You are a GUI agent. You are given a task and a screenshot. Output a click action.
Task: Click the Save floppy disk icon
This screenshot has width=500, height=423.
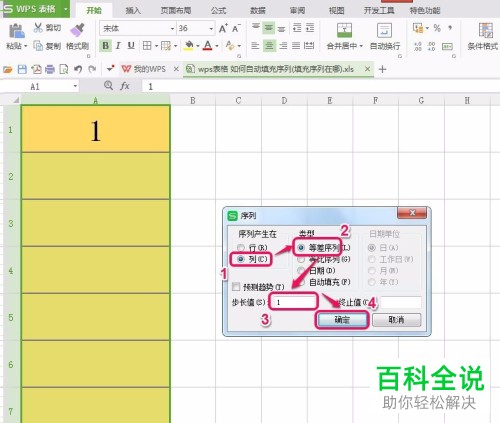pyautogui.click(x=22, y=69)
